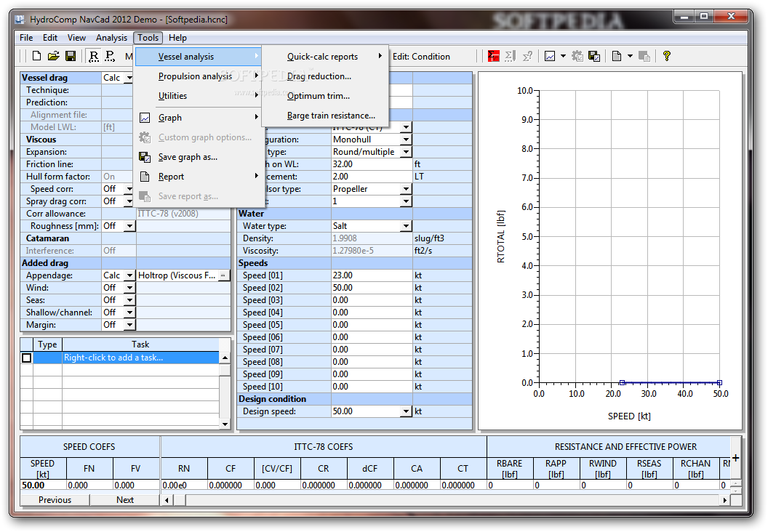The image size is (768, 532).
Task: Click the 50.00 speed results cell
Action: pos(43,485)
